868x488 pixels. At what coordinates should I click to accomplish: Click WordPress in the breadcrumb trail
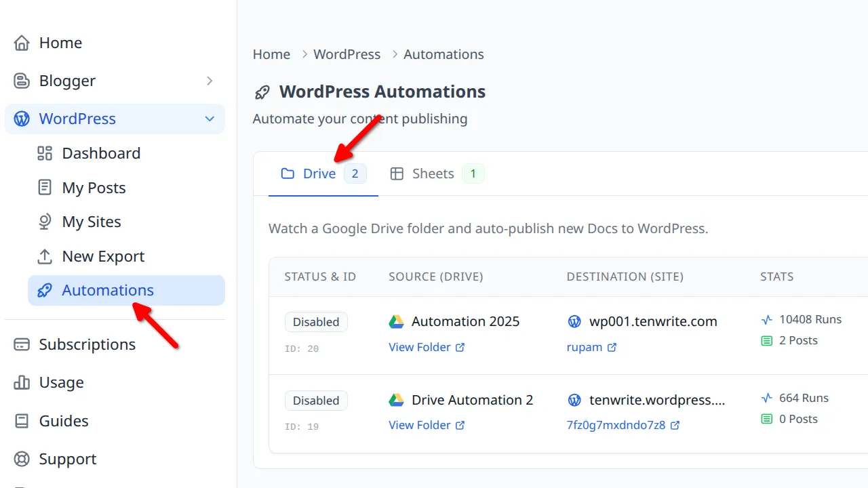[x=347, y=54]
